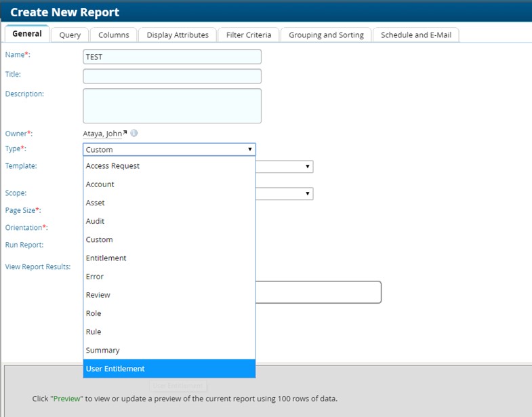Expand the Scope dropdown arrow
The height and width of the screenshot is (417, 532).
tap(308, 193)
